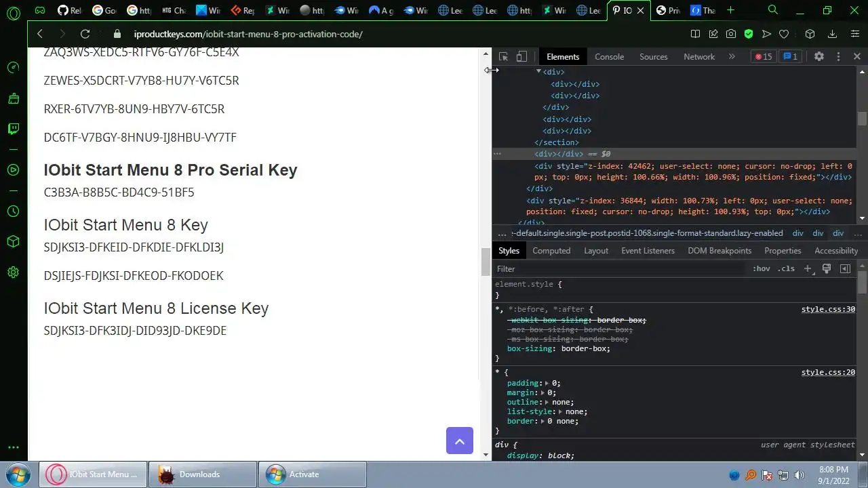Viewport: 868px width, 488px height.
Task: Open the Twitch sidebar panel
Action: (13, 129)
